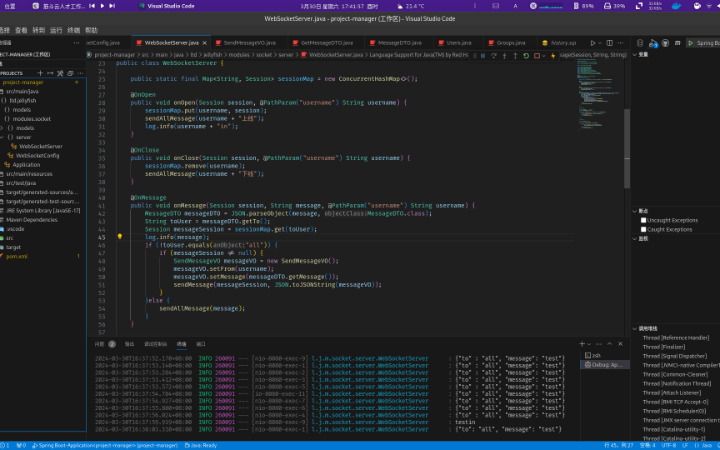Add new item in Java Projects header
Image resolution: width=720 pixels, height=450 pixels.
point(40,73)
